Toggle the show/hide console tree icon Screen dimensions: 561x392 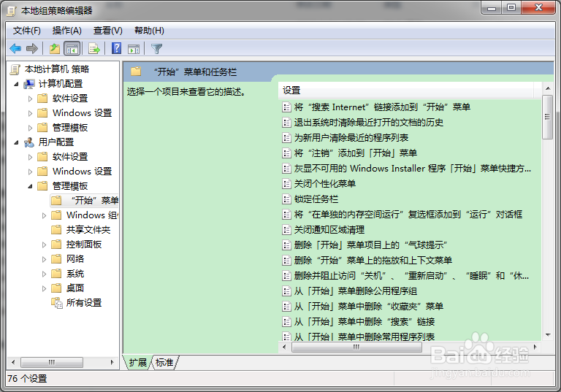[72, 48]
